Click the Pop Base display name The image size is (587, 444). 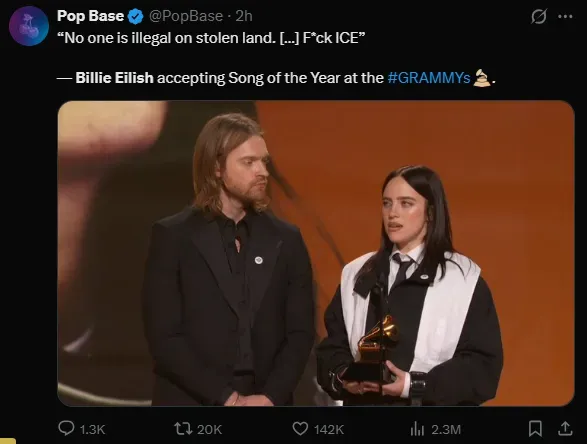[x=90, y=16]
